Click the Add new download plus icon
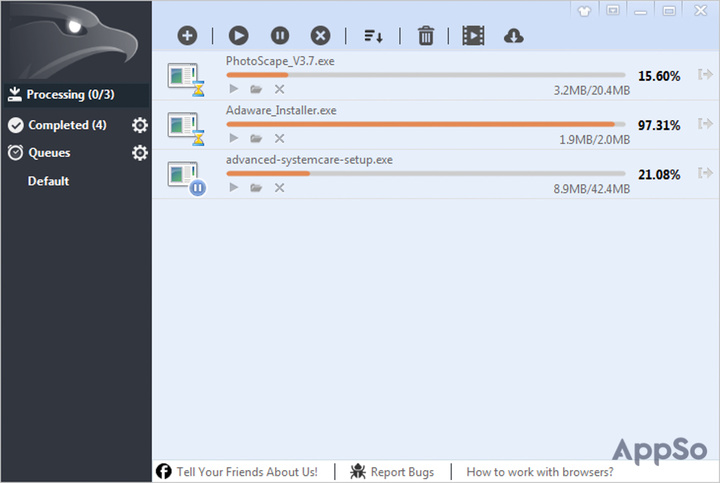The width and height of the screenshot is (720, 483). [187, 36]
